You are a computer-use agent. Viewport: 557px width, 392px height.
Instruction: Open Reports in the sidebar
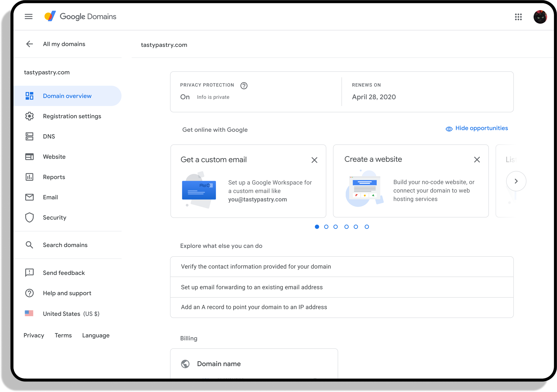point(67,177)
